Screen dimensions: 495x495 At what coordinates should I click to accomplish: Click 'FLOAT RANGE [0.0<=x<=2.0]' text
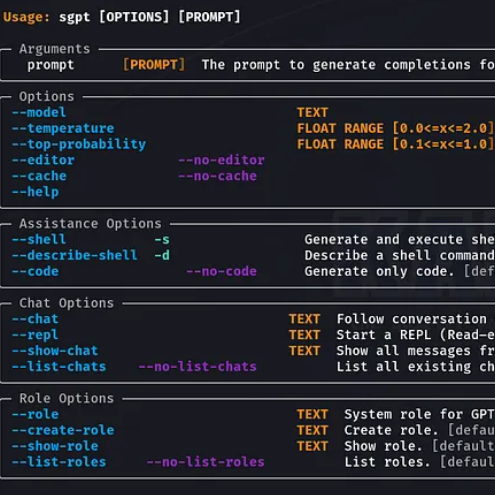click(x=395, y=128)
